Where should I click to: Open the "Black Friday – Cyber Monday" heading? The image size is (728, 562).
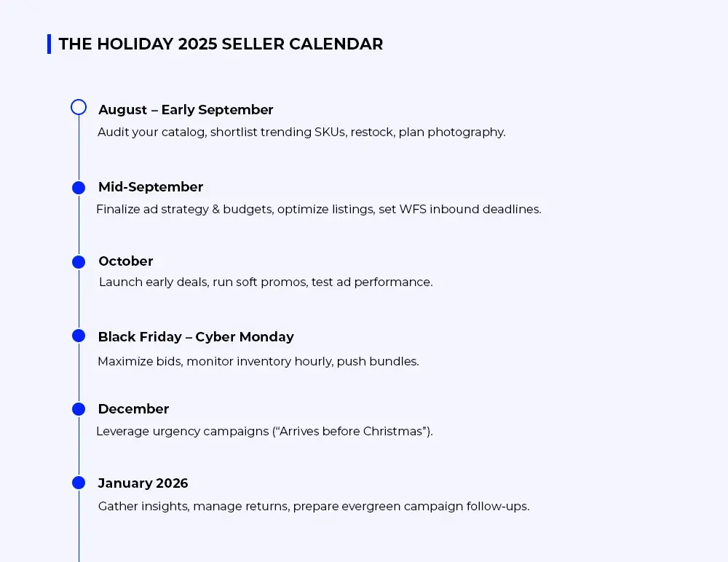click(196, 337)
